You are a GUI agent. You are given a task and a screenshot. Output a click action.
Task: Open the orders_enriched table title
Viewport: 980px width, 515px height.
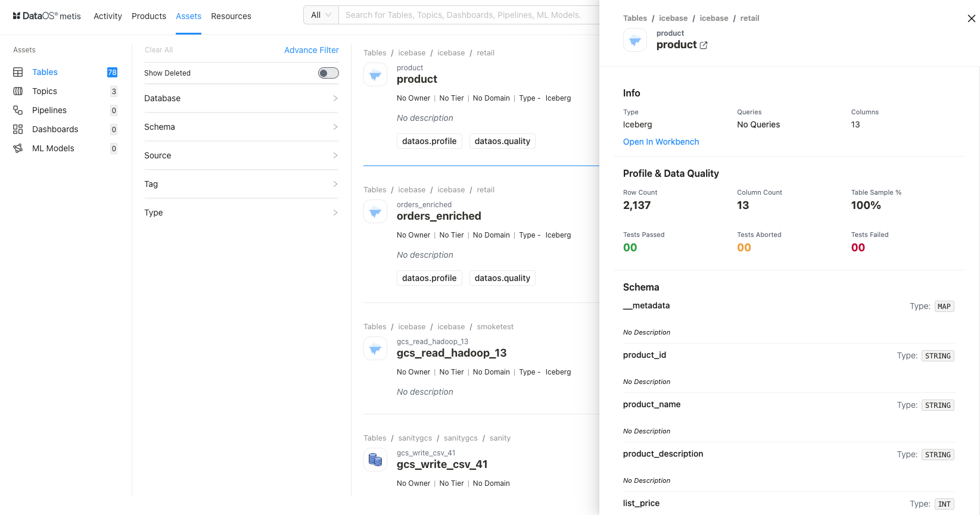pyautogui.click(x=439, y=216)
